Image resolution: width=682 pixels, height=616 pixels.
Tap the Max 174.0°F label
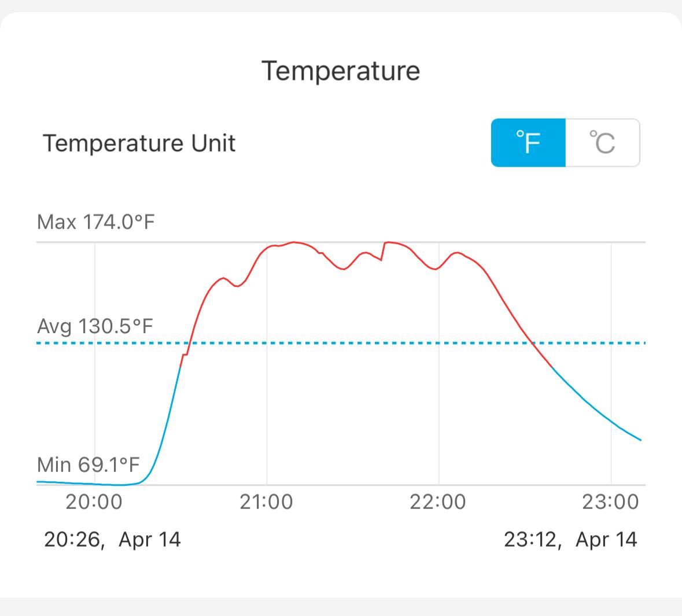point(96,222)
